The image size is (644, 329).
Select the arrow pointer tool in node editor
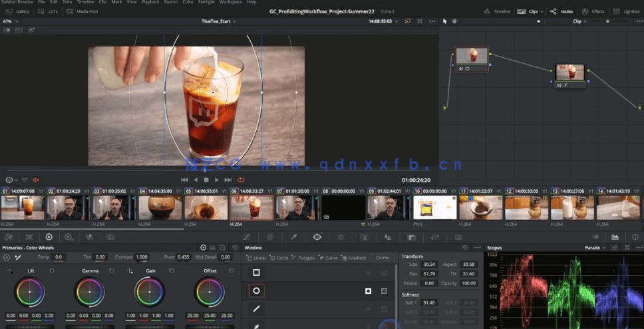[x=445, y=21]
